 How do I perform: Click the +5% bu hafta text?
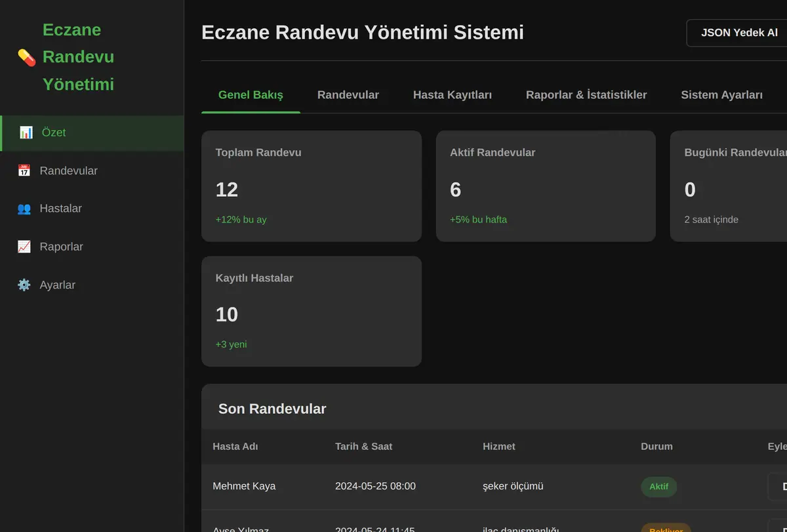(x=478, y=220)
